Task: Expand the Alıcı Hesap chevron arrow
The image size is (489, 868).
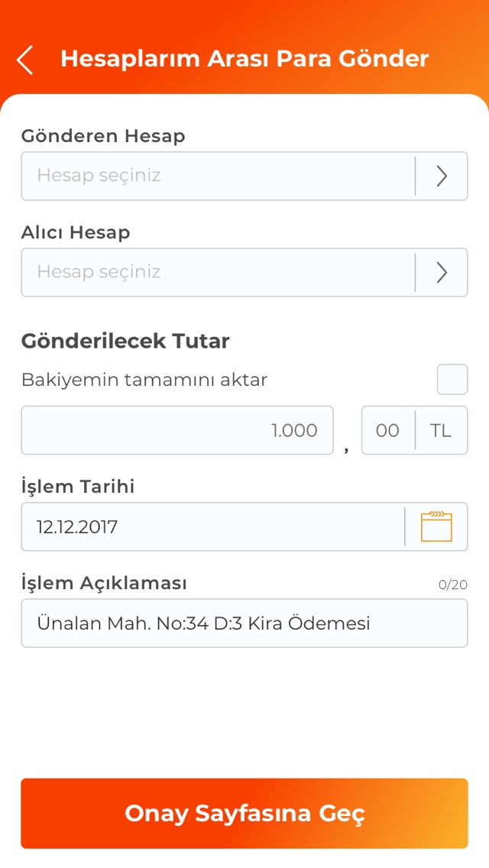Action: click(442, 273)
